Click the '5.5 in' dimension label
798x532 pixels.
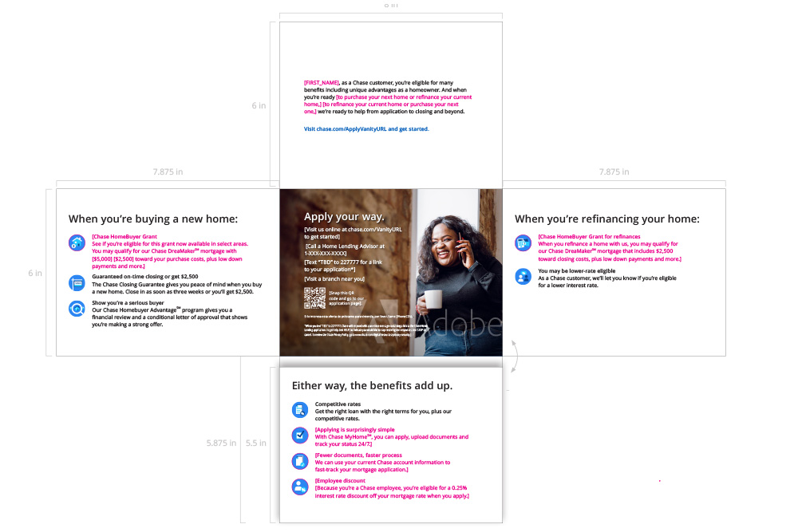(256, 443)
